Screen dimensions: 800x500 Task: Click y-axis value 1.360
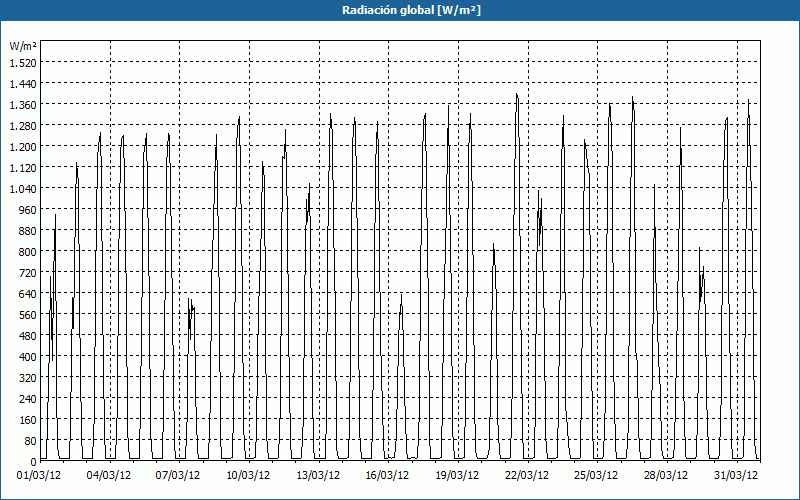click(23, 105)
